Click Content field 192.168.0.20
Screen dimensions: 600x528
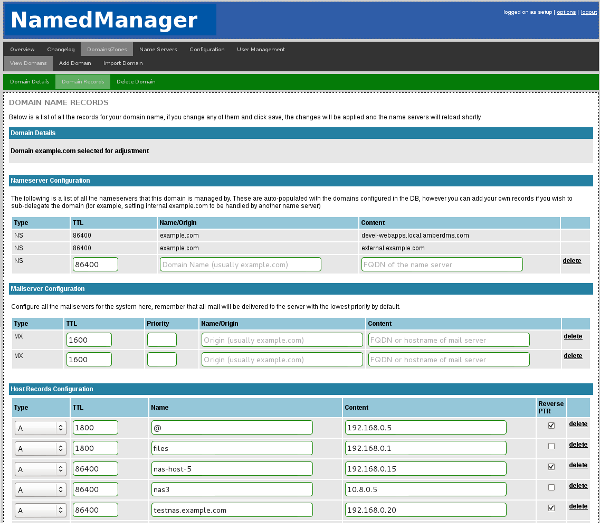[426, 510]
